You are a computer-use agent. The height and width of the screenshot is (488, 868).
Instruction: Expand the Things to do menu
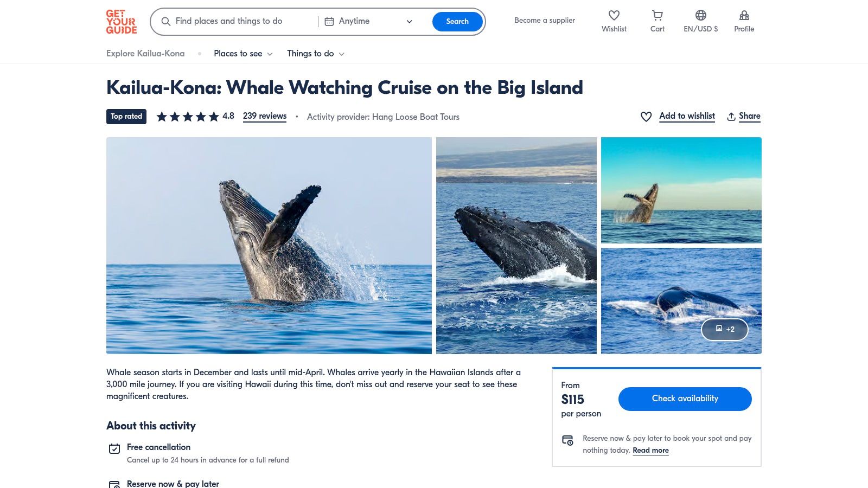pyautogui.click(x=316, y=54)
